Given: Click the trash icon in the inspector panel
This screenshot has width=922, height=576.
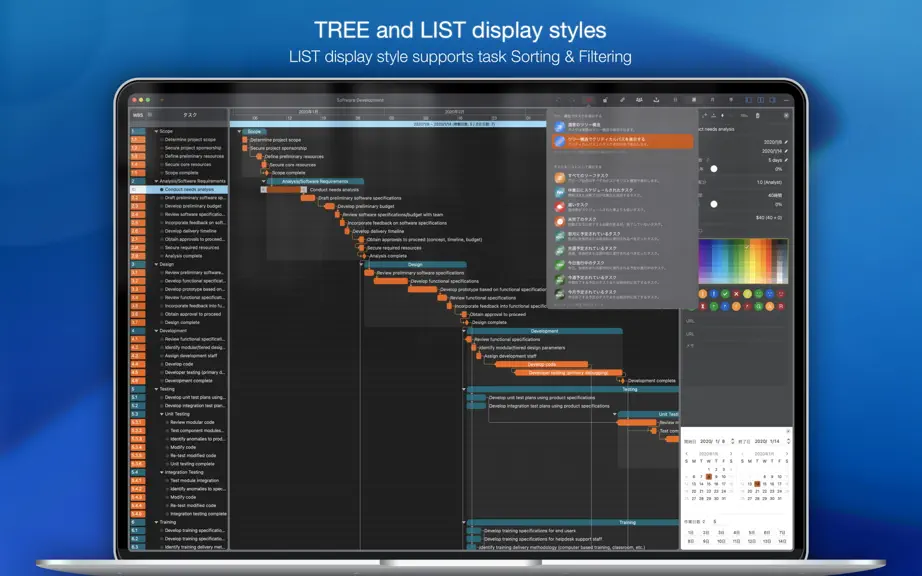Looking at the screenshot, I should 757,116.
